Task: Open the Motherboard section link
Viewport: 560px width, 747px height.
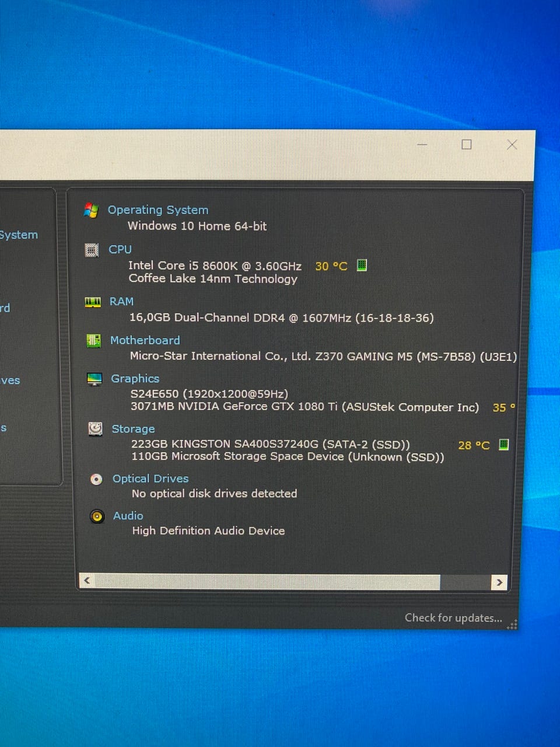Action: pyautogui.click(x=145, y=340)
